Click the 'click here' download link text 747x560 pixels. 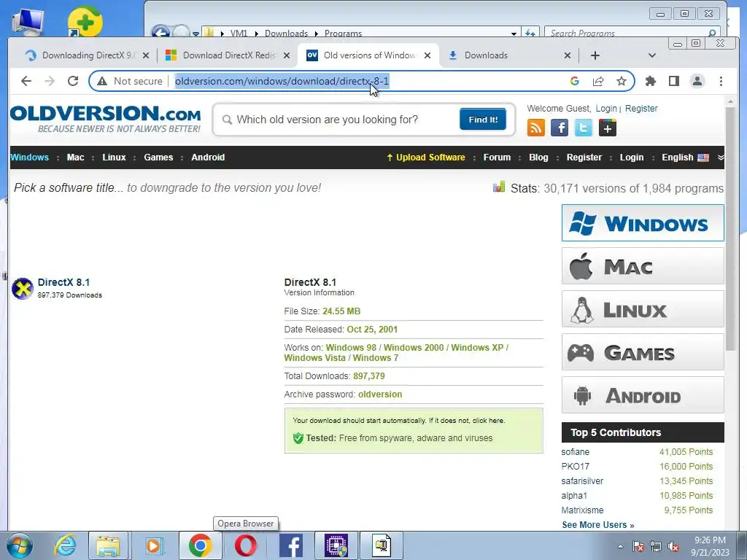coord(488,421)
